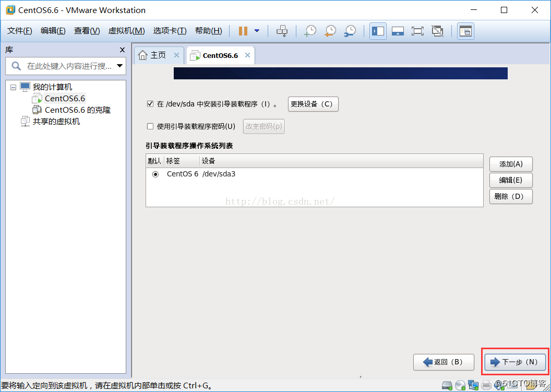This screenshot has height=392, width=551.
Task: Click the magnifier icon in library search
Action: coord(16,66)
